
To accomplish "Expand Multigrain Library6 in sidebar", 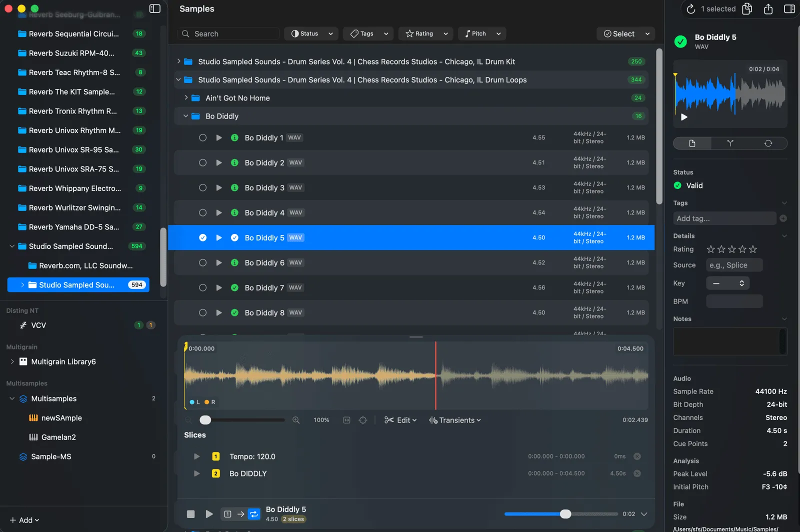I will point(12,361).
